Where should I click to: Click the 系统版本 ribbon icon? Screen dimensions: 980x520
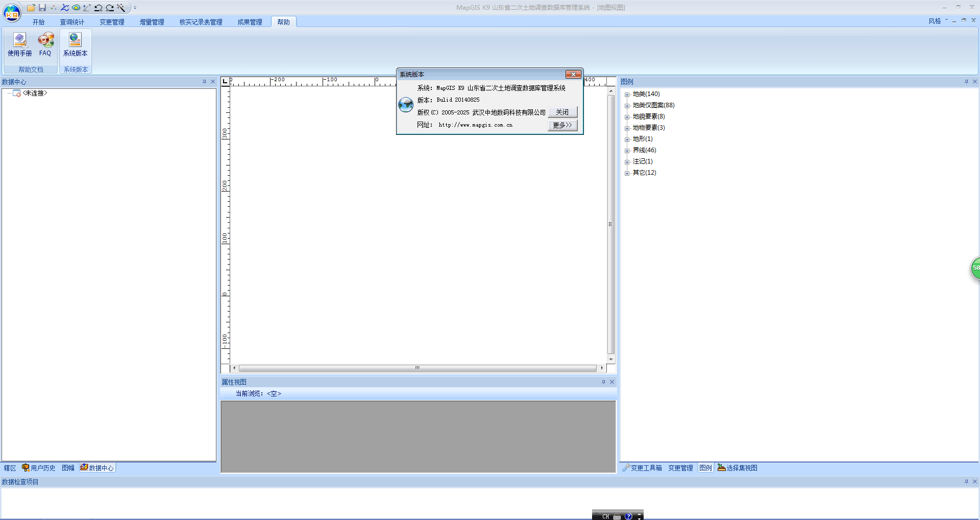(76, 44)
